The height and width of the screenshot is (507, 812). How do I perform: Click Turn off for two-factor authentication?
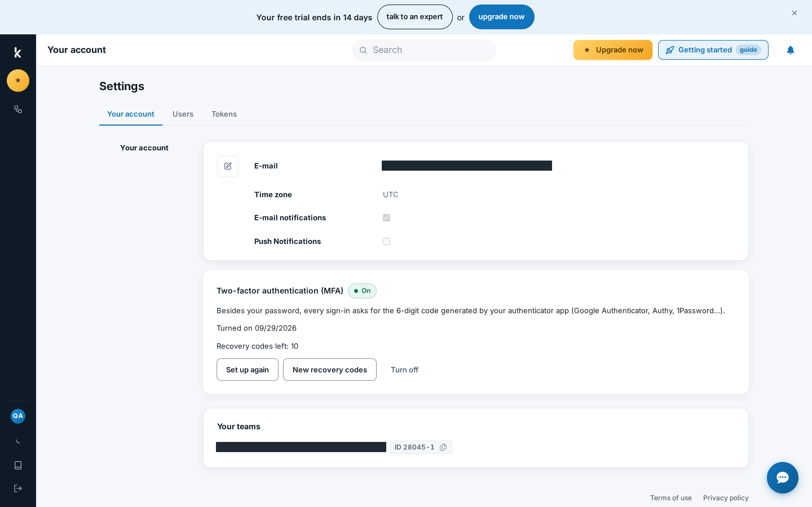click(x=404, y=370)
